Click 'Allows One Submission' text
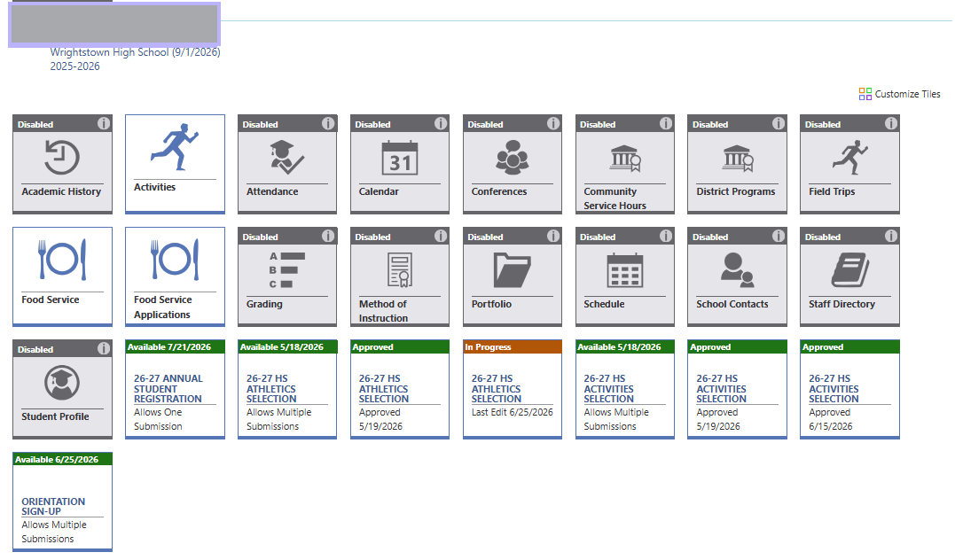 159,419
